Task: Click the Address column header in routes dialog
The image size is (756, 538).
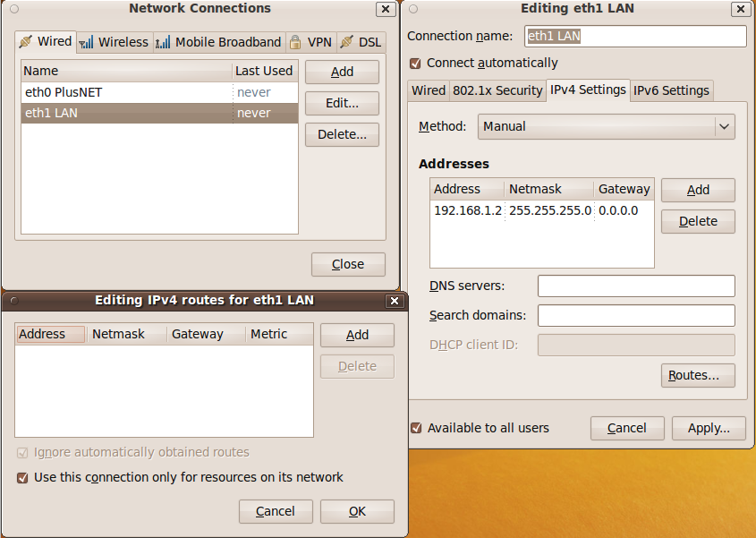Action: (x=51, y=334)
